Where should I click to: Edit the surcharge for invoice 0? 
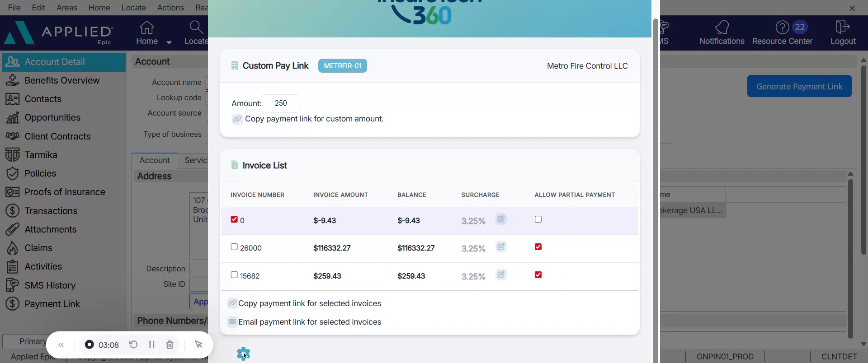click(501, 219)
